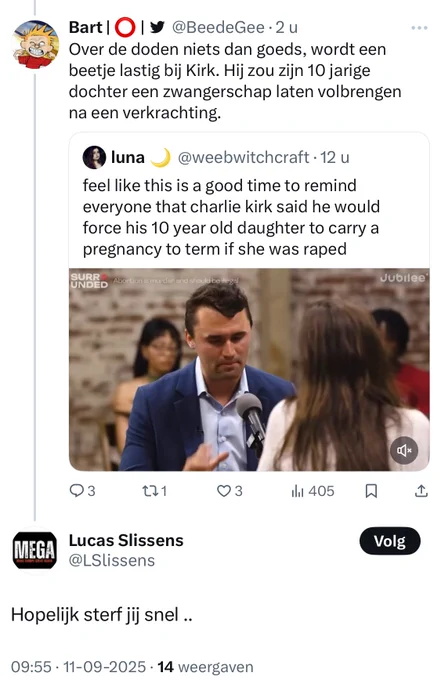Open the Bart display name
441x680 pixels.
[x=85, y=27]
